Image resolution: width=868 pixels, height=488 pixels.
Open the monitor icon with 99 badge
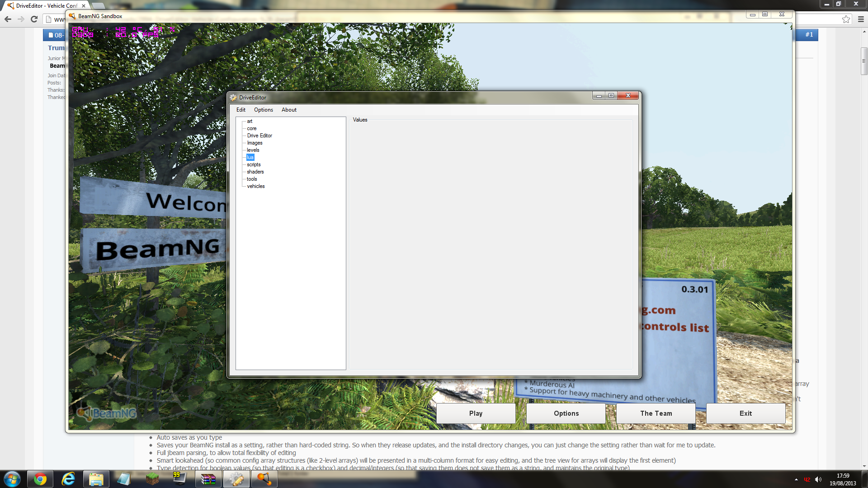(x=179, y=479)
